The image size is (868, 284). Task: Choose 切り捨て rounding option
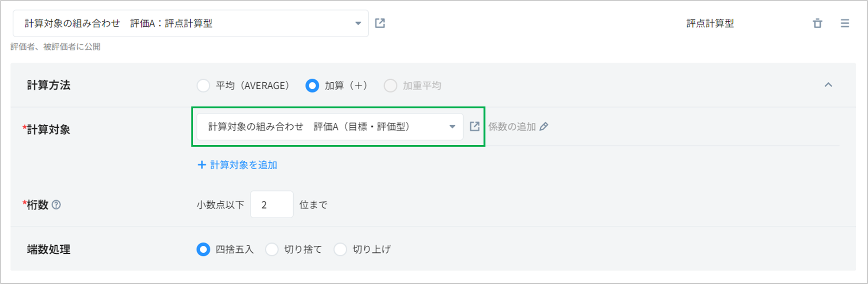pos(272,249)
